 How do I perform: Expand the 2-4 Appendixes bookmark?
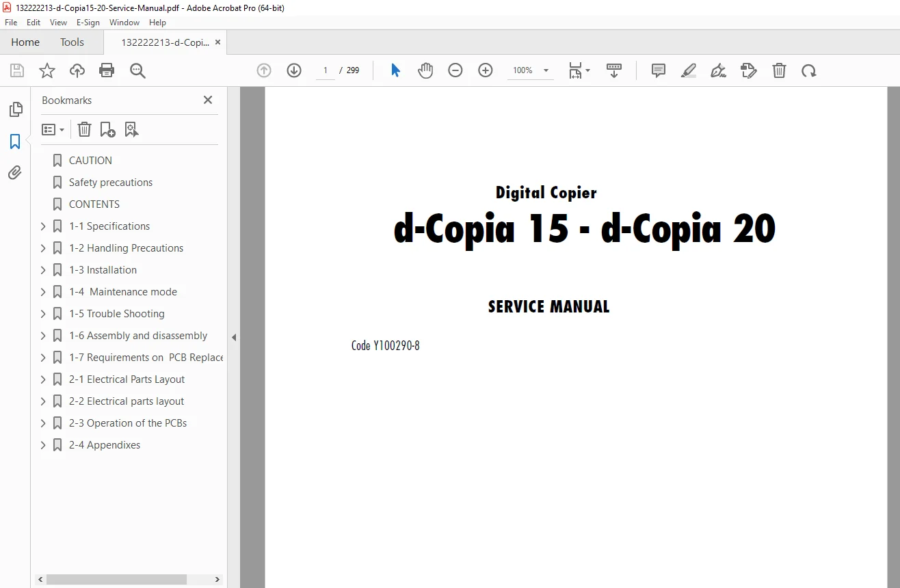tap(43, 445)
